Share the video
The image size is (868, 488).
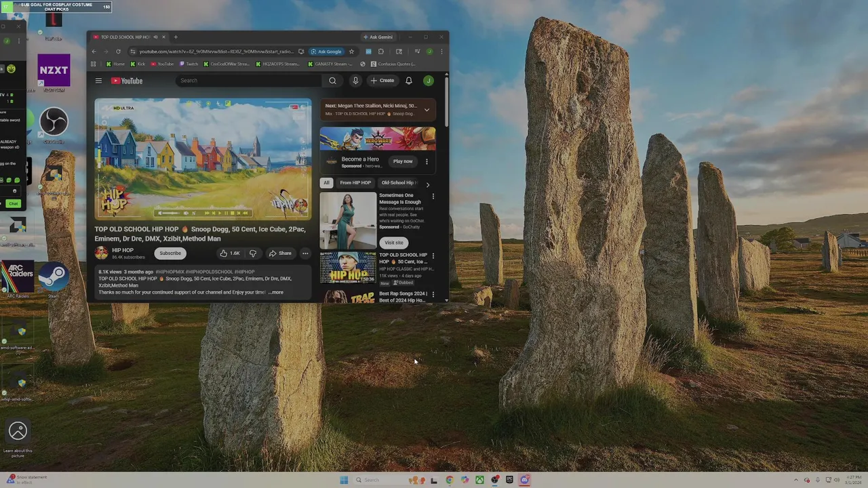tap(280, 253)
